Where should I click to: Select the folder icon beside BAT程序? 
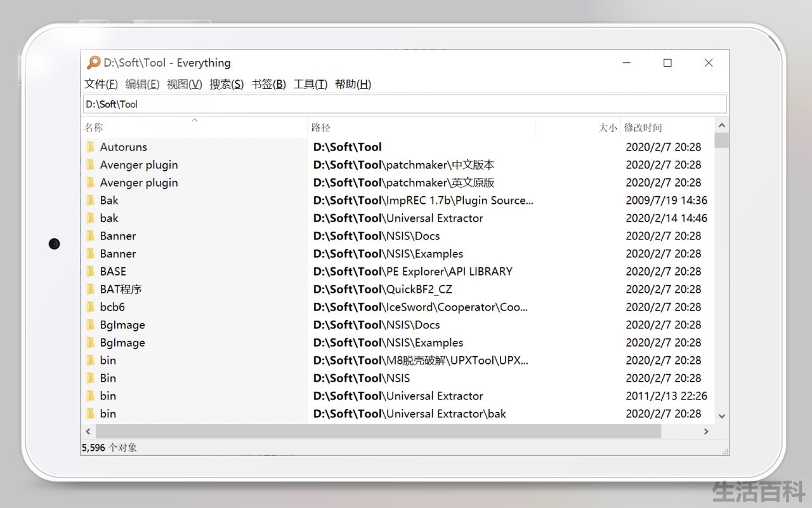coord(90,289)
